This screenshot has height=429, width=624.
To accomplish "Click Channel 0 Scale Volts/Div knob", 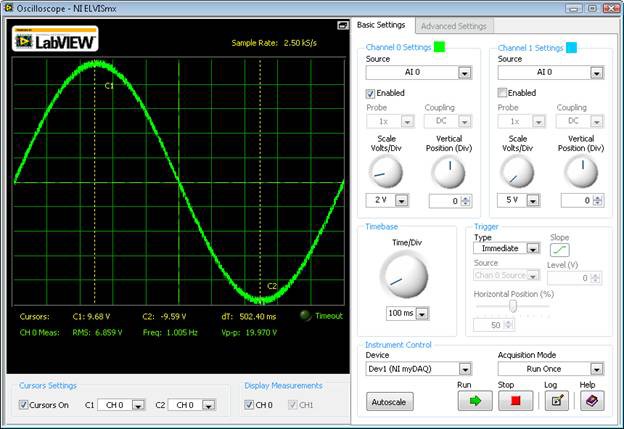I will tap(386, 172).
